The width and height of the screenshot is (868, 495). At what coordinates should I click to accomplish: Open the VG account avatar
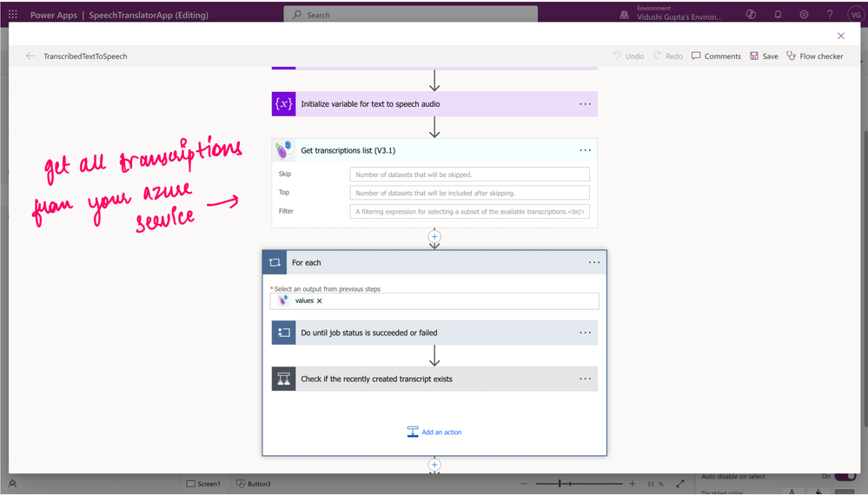(856, 15)
